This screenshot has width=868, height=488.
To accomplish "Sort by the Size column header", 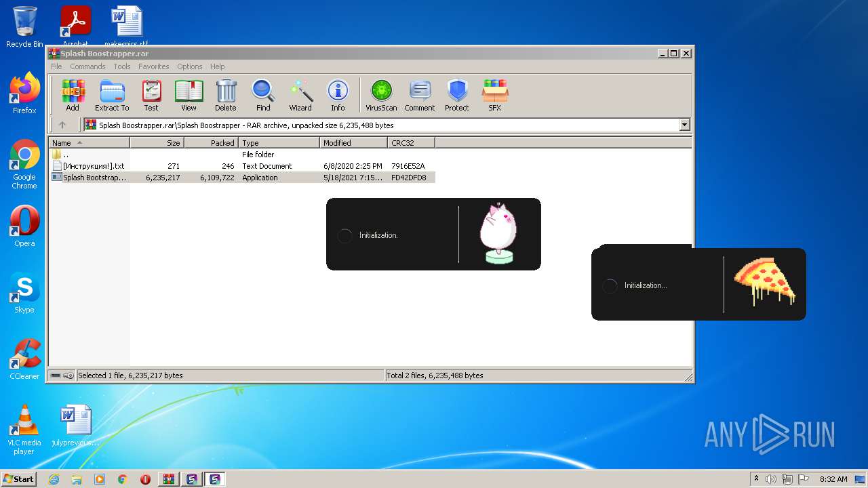I will (x=157, y=143).
